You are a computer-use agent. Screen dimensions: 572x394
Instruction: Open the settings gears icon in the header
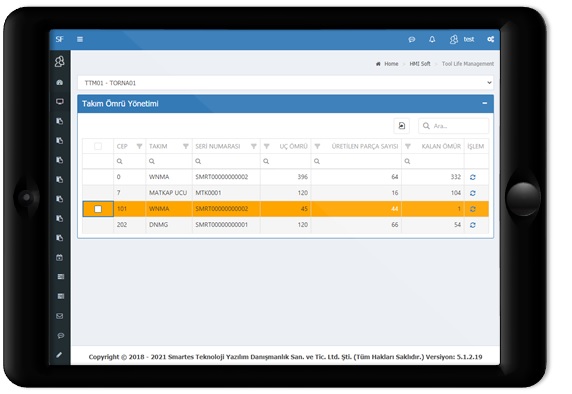491,39
